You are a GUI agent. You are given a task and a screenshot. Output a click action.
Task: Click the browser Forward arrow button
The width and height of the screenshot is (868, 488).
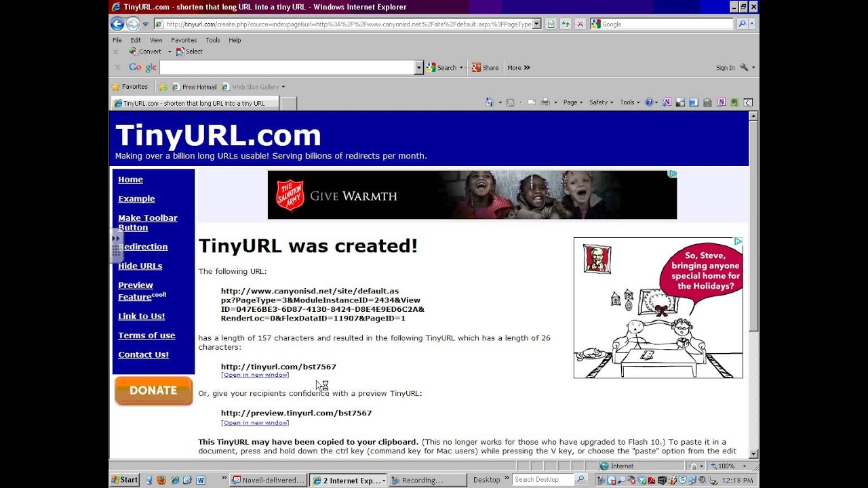coord(133,24)
